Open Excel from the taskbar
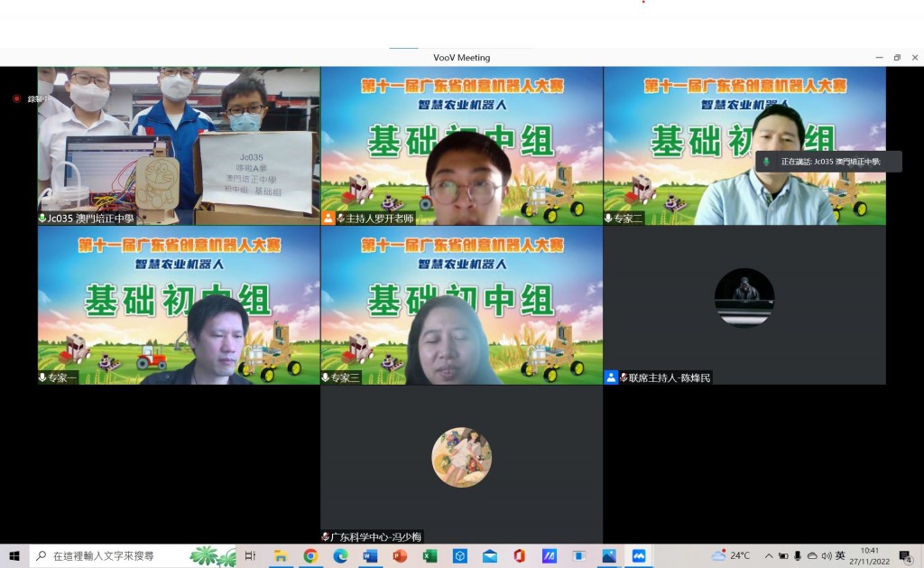924x568 pixels. tap(430, 556)
